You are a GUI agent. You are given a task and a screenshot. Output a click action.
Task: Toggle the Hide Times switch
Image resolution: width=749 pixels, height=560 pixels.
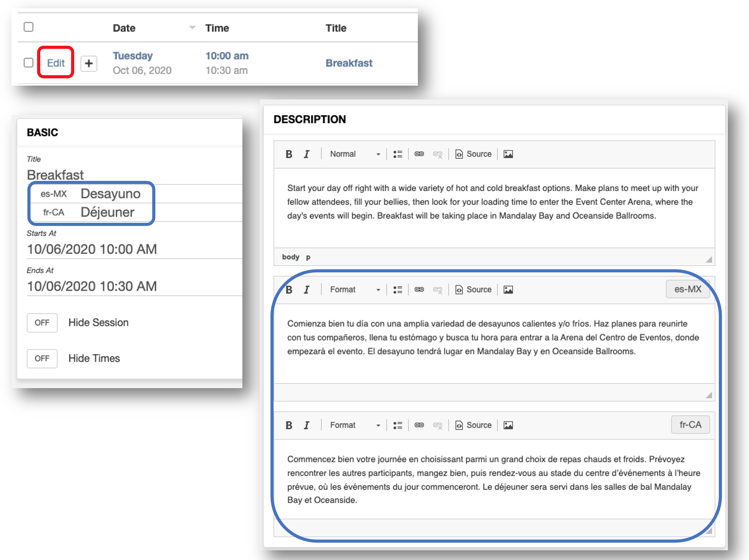tap(42, 358)
